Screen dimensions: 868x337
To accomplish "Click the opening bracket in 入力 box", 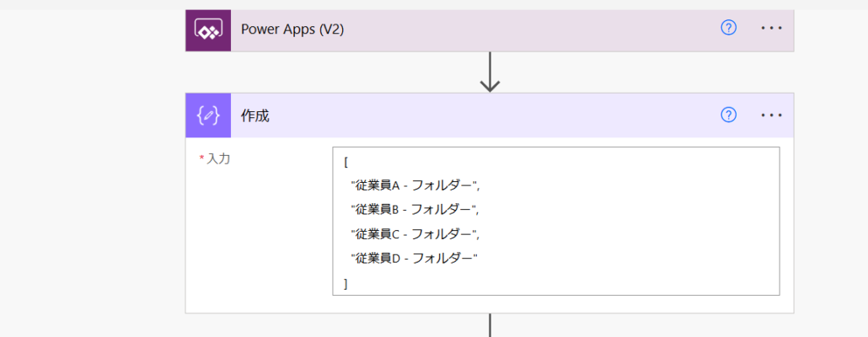I will (x=346, y=163).
